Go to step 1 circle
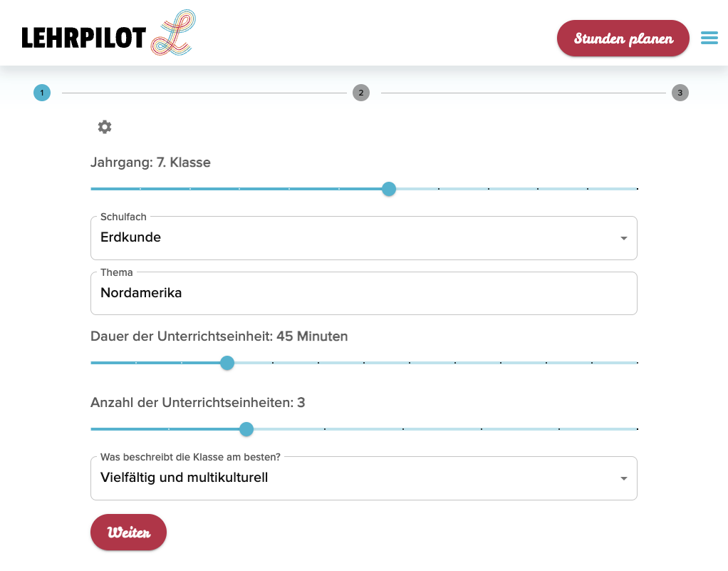Viewport: 728px width, 571px height. click(x=42, y=93)
